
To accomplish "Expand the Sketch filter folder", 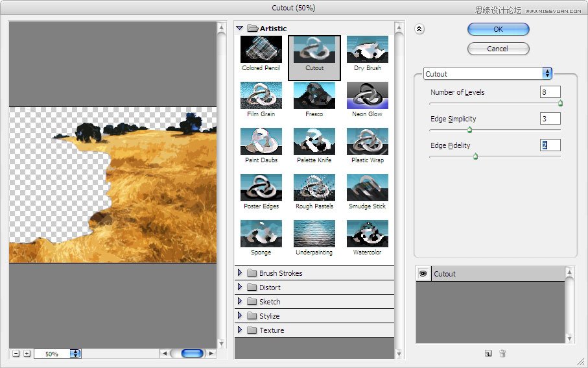I will (240, 302).
